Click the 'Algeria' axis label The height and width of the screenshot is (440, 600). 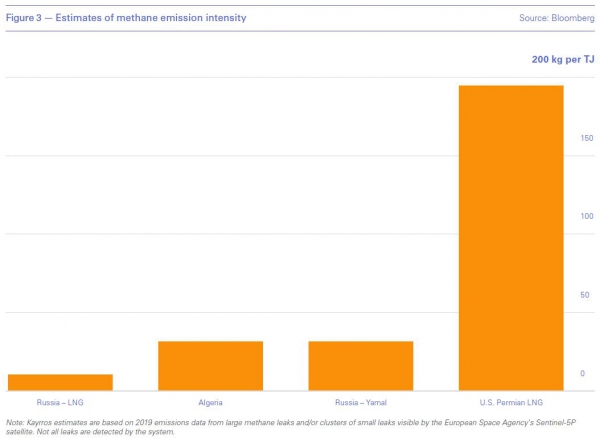pos(210,402)
